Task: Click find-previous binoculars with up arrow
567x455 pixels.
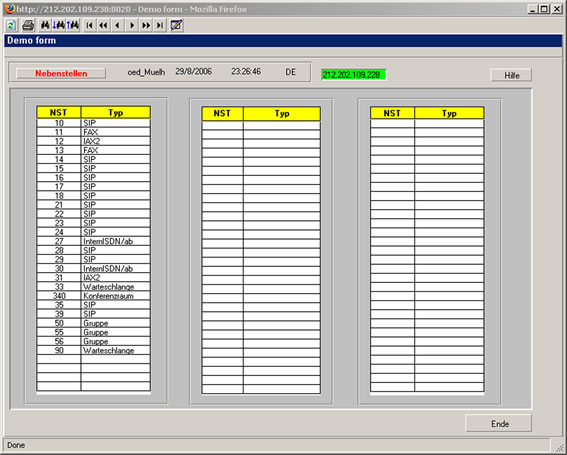Action: 73,25
